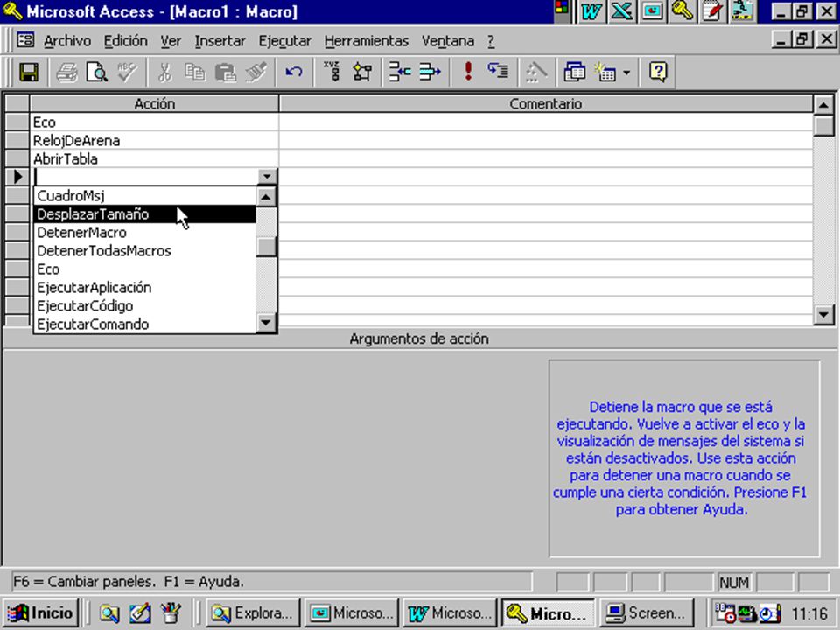
Task: Select DesplazarTamaño from the action list
Action: (x=144, y=213)
